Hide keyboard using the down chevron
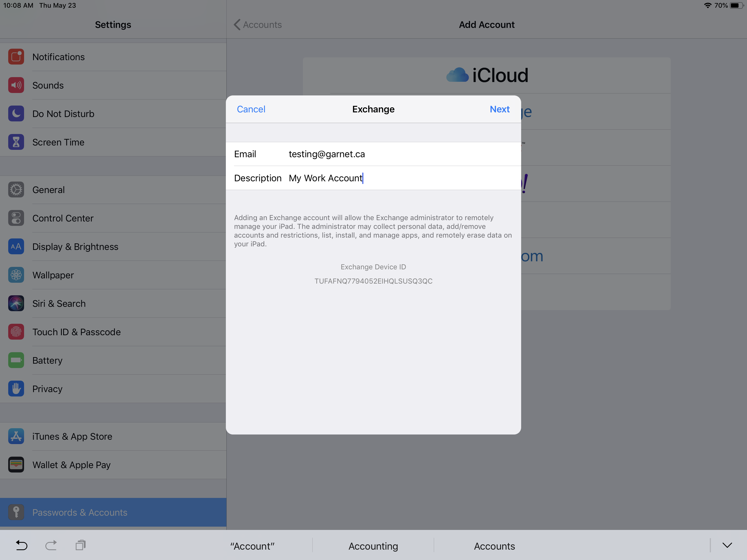The height and width of the screenshot is (560, 747). (727, 545)
